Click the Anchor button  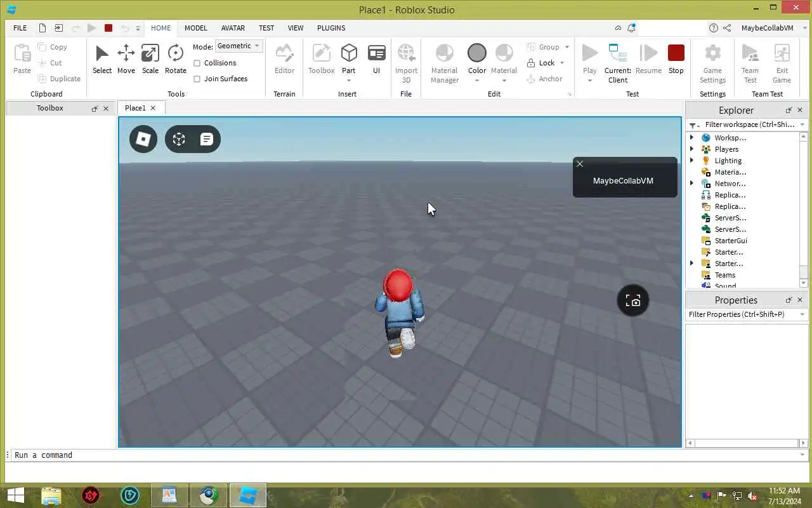click(544, 79)
